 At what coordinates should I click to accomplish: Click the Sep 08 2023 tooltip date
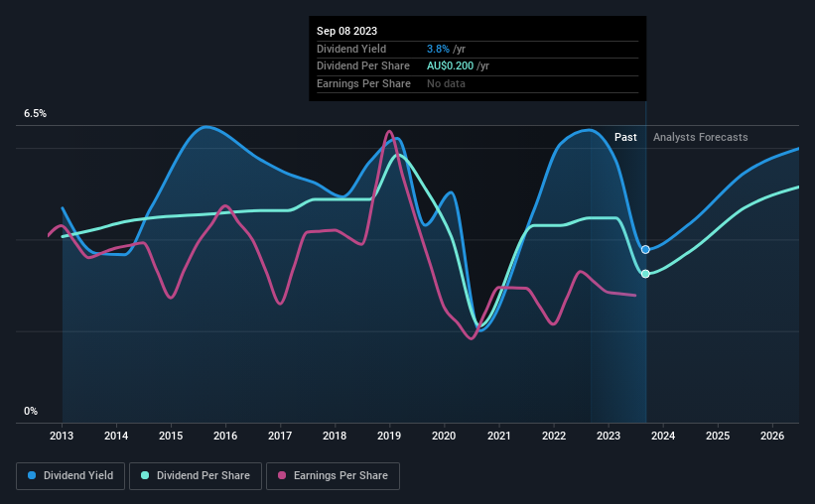(x=346, y=31)
